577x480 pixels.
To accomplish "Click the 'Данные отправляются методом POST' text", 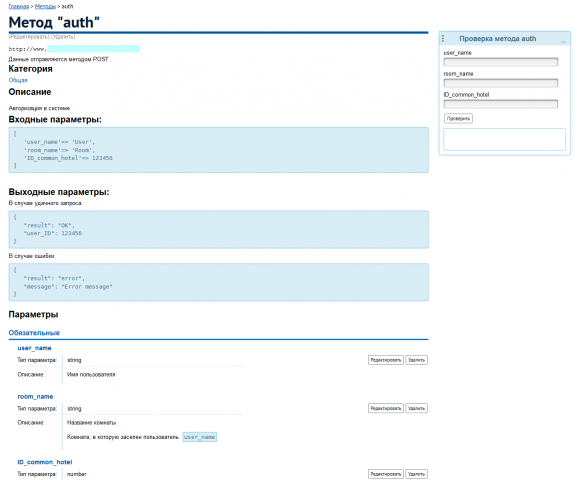I will click(58, 59).
